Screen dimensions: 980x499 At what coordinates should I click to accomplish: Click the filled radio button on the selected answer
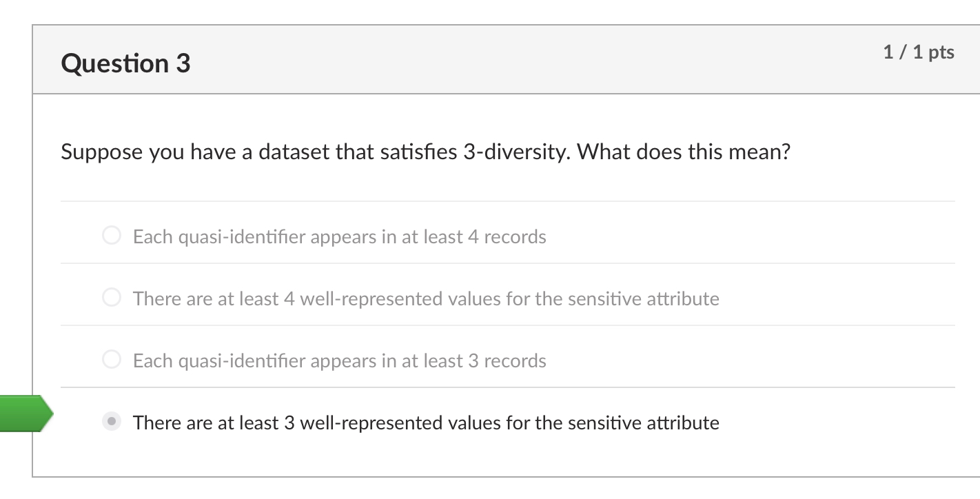tap(111, 421)
